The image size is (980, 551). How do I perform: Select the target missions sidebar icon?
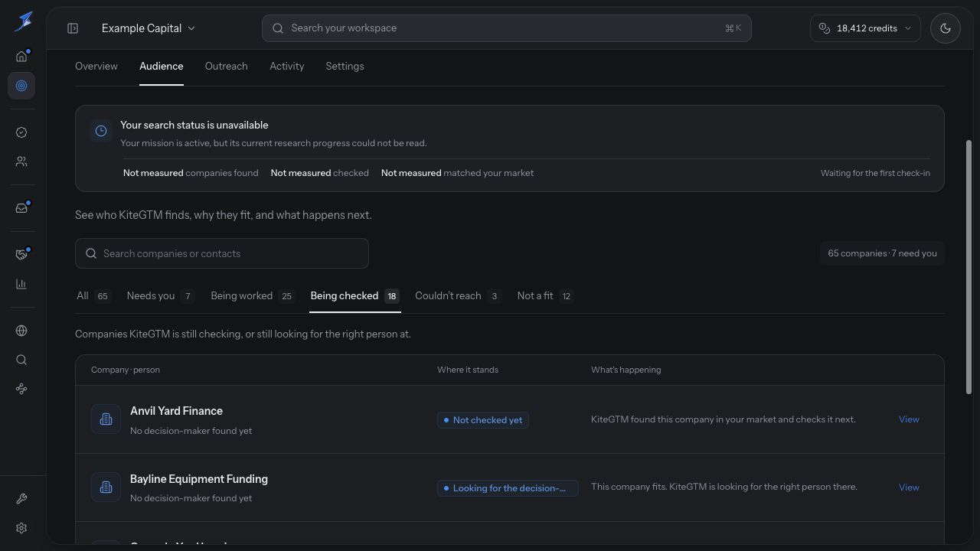coord(21,86)
